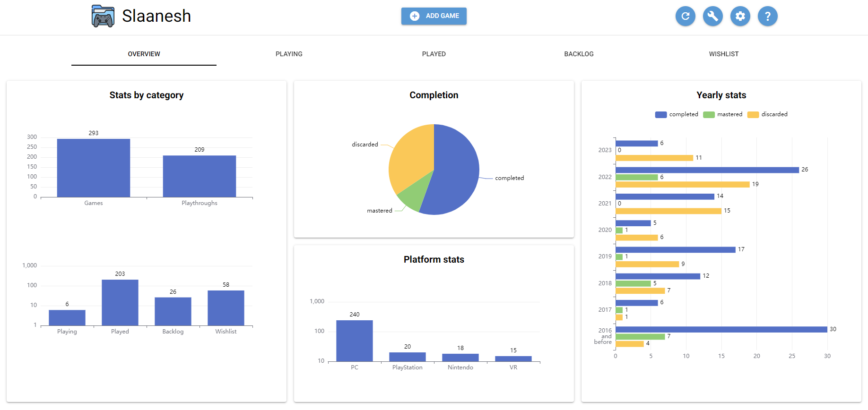Click the Playthroughs bar showing 209
This screenshot has width=868, height=410.
pyautogui.click(x=200, y=176)
